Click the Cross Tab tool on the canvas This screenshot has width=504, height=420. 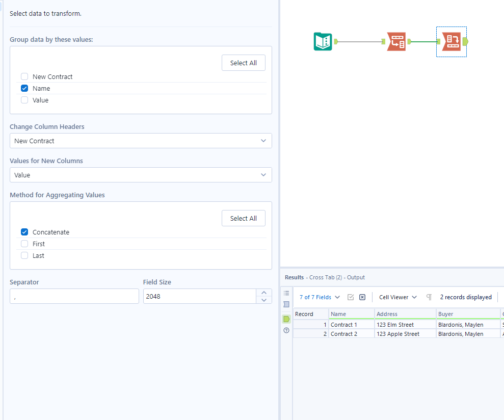451,41
